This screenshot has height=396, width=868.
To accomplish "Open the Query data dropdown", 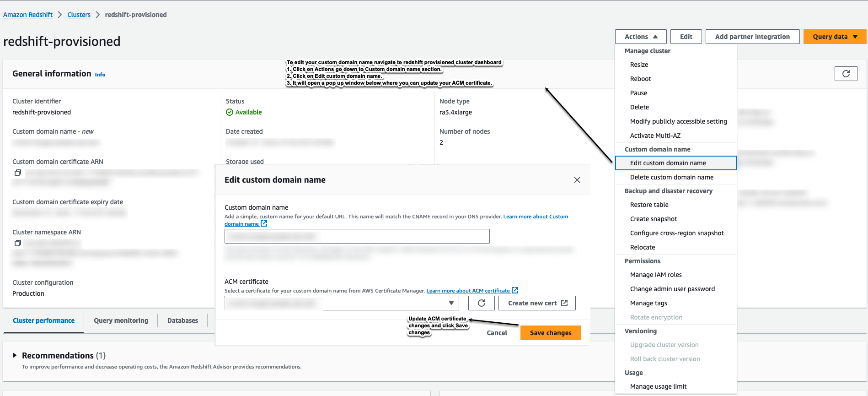I will coord(835,37).
